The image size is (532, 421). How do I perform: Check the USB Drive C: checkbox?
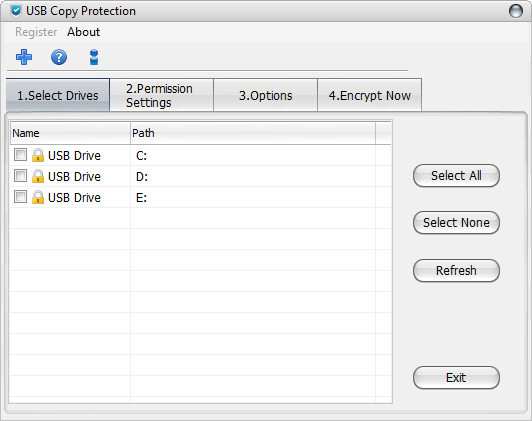click(x=20, y=155)
